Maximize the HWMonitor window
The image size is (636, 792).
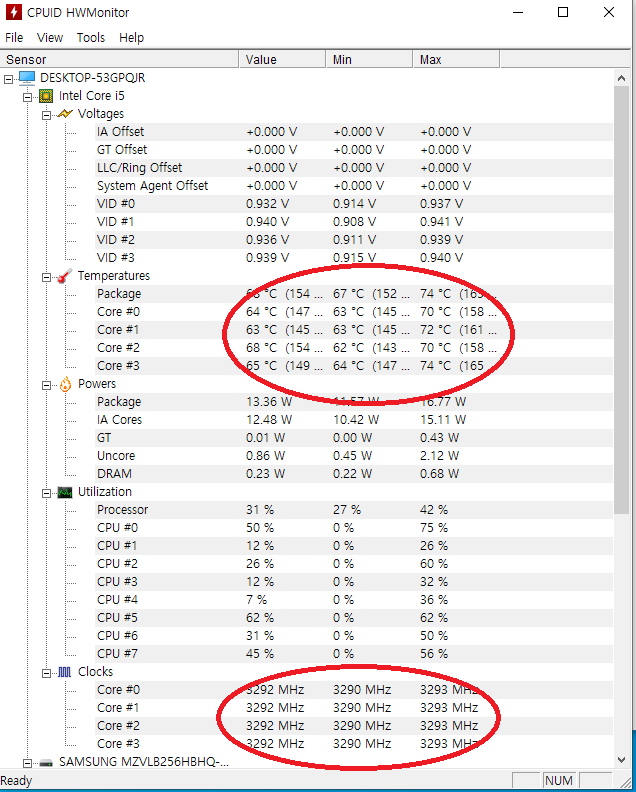[x=563, y=12]
